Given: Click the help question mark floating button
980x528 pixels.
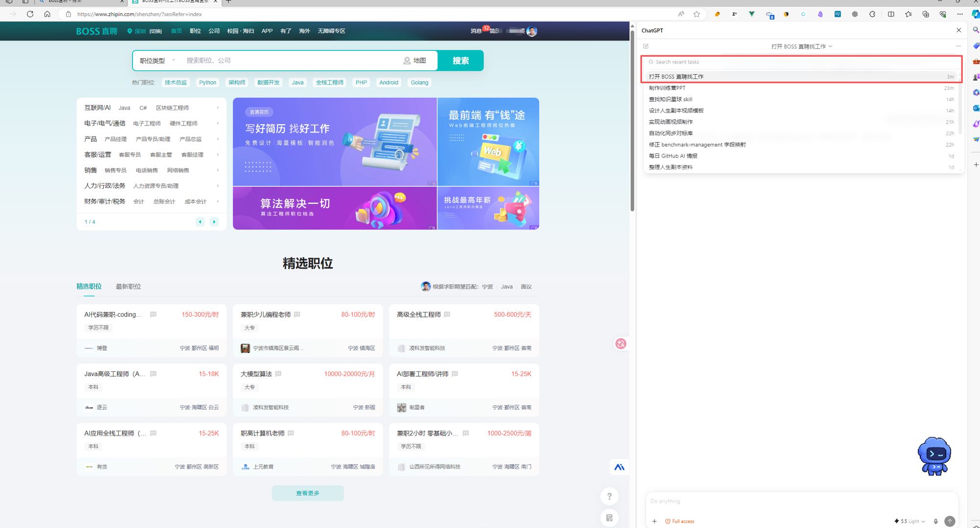Looking at the screenshot, I should coord(609,497).
